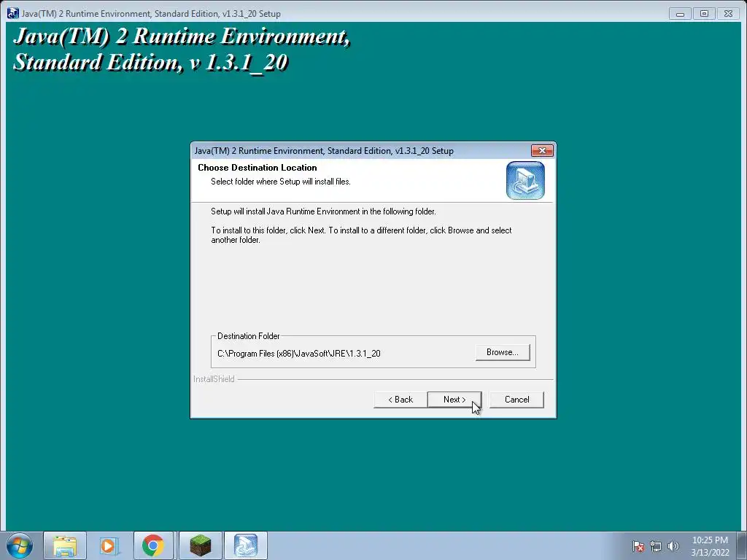Click the 'Choose Destination Location' heading

tap(258, 168)
